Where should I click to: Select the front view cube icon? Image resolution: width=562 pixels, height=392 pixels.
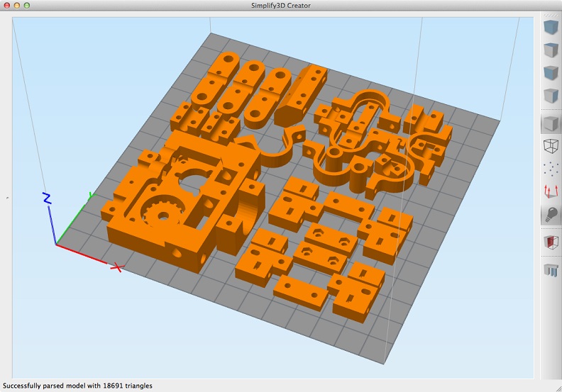[551, 73]
